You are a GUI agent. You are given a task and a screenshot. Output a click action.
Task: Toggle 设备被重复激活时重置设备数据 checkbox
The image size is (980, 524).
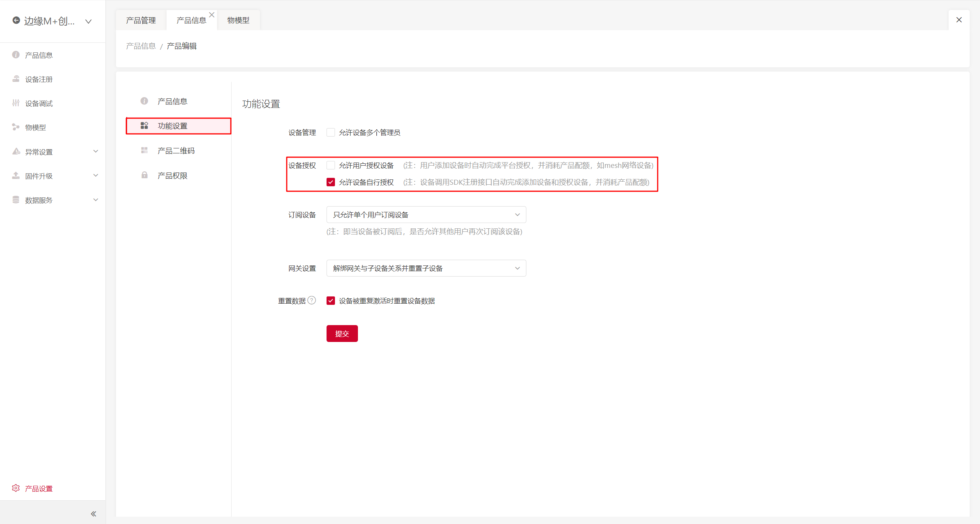point(331,301)
